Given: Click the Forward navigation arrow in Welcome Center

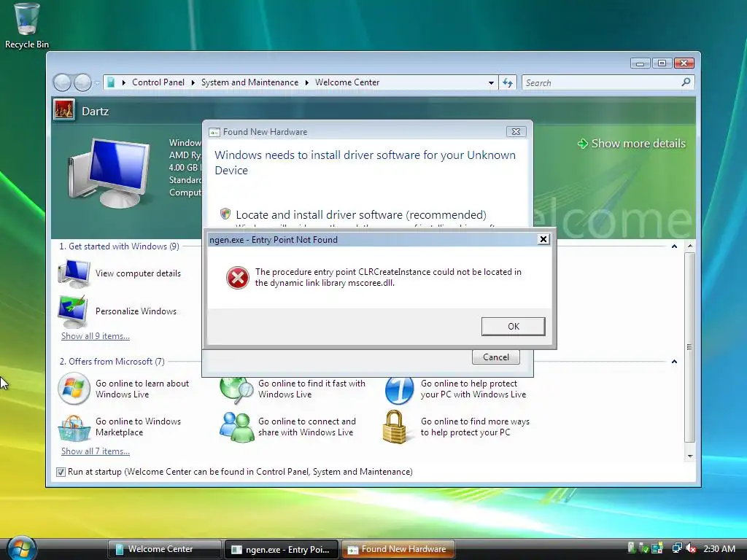Looking at the screenshot, I should (82, 82).
